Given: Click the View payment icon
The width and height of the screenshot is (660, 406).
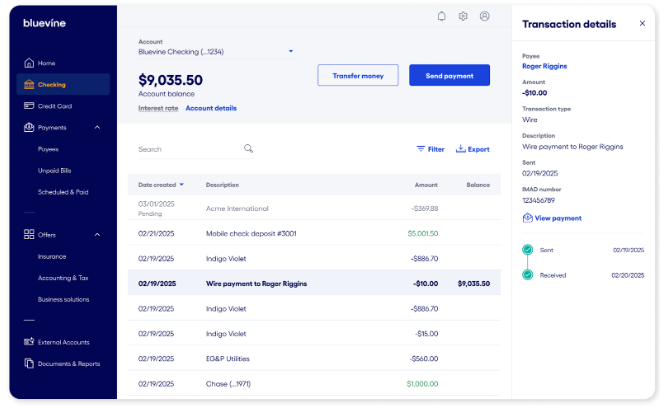Looking at the screenshot, I should (x=527, y=218).
